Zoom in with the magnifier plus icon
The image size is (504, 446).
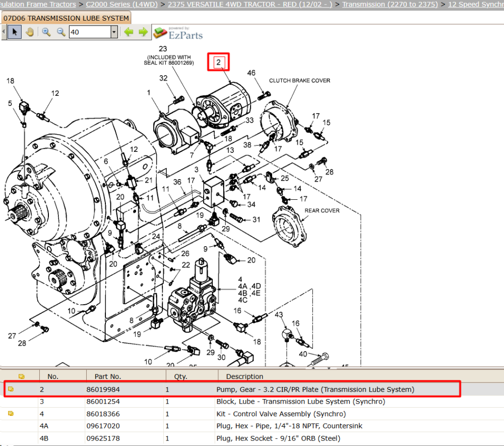46,32
